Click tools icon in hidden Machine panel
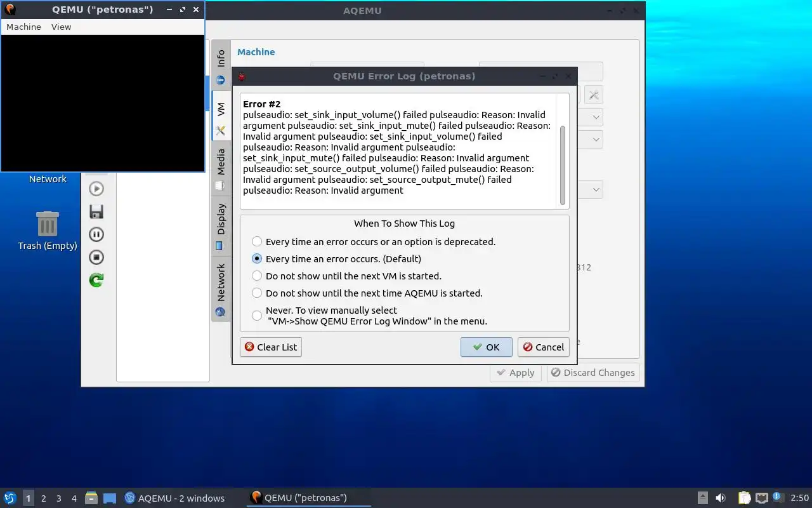Viewport: 812px width, 508px height. (x=593, y=95)
